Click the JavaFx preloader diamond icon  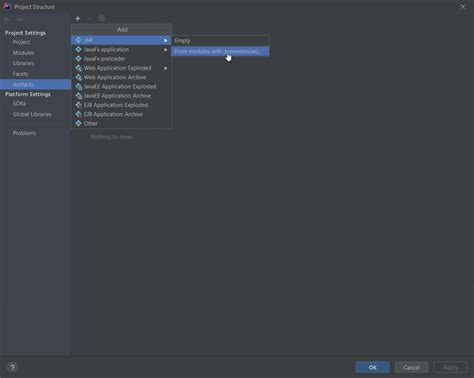pos(78,59)
